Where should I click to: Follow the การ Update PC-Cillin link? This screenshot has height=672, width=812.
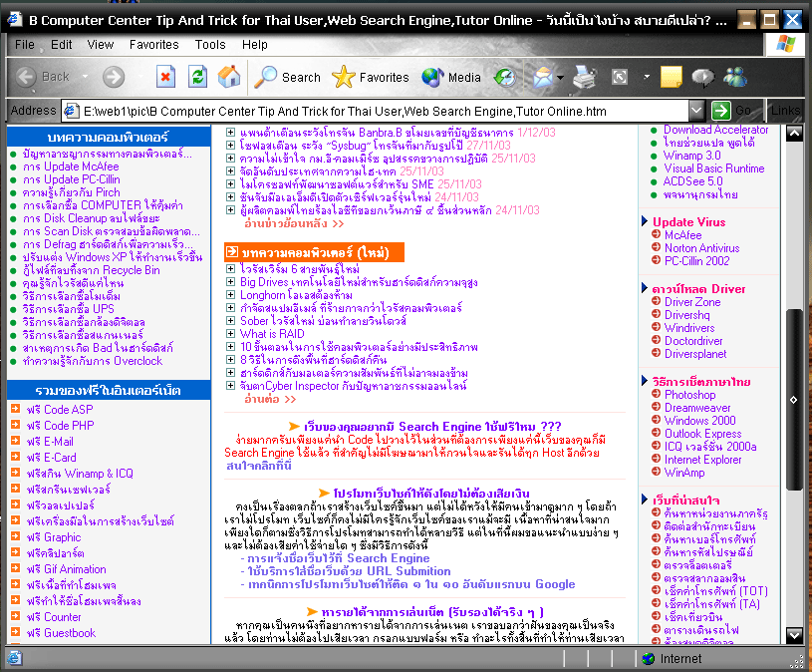72,179
